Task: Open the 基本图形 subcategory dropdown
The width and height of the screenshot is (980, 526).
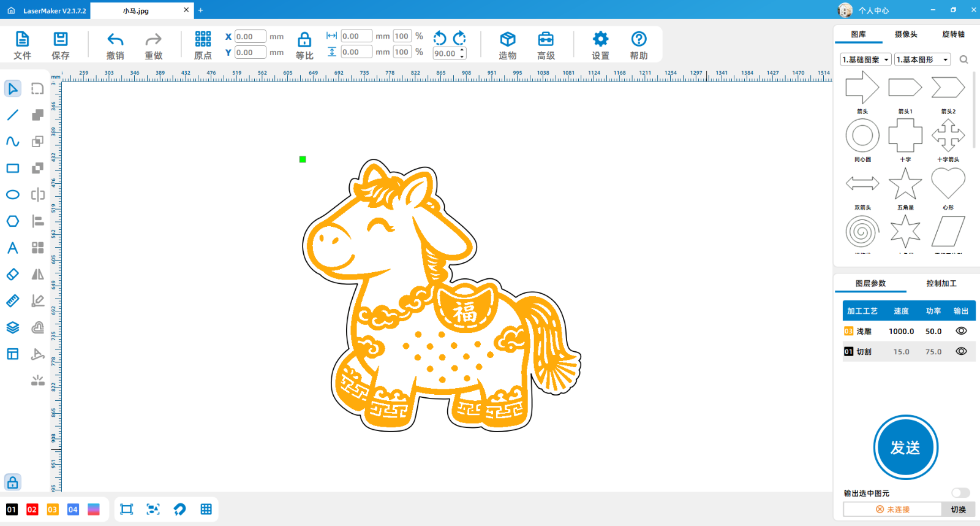Action: click(922, 59)
